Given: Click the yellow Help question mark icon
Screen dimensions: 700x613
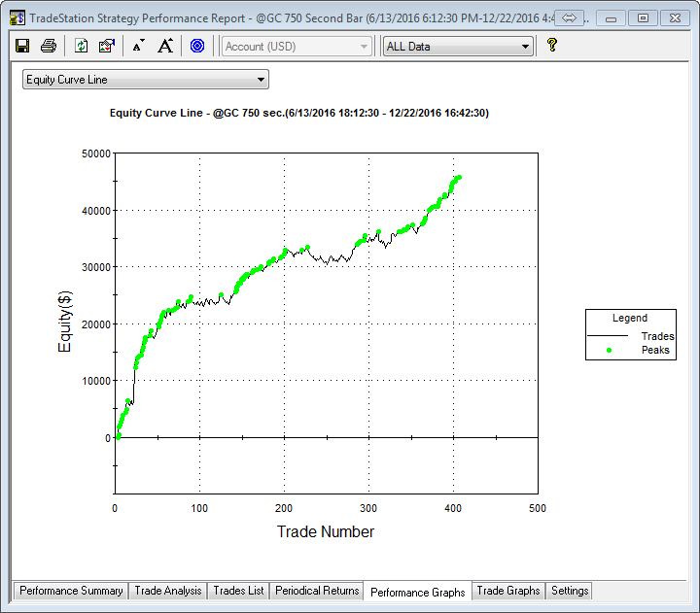Looking at the screenshot, I should click(x=552, y=45).
